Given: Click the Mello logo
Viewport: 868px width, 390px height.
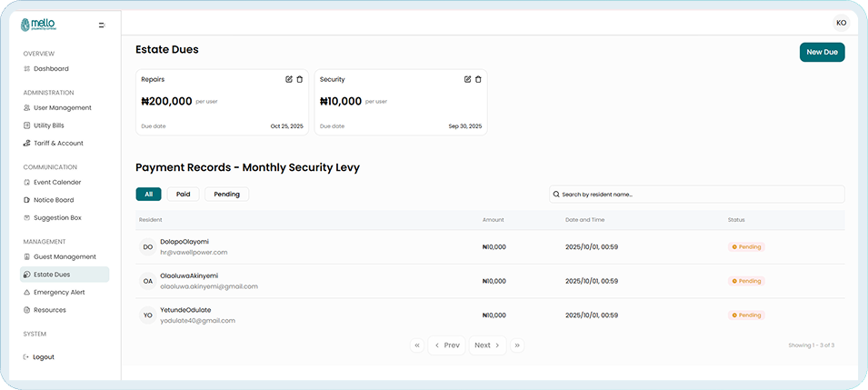Looking at the screenshot, I should (x=38, y=25).
